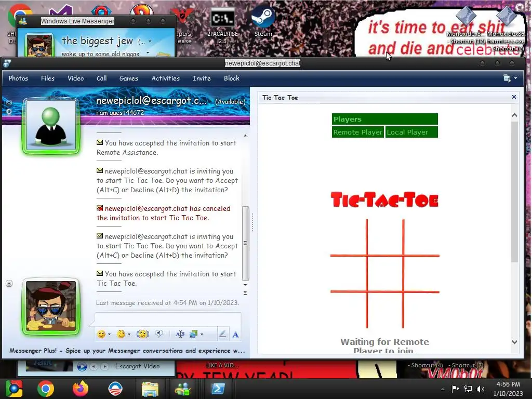Open File Explorer from the taskbar

point(150,389)
